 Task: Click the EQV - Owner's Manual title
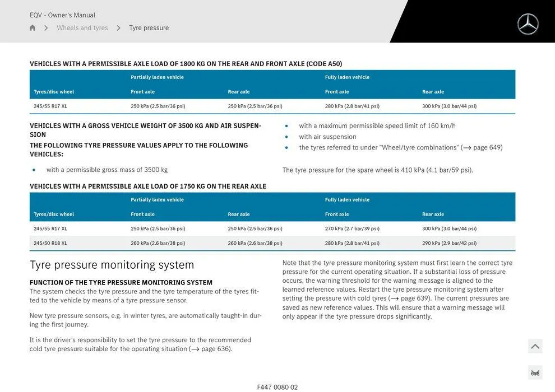pos(62,14)
